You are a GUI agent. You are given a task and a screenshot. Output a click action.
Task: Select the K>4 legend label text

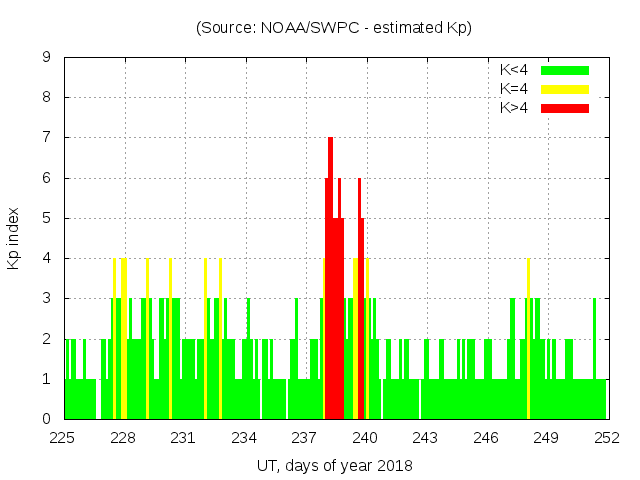[514, 108]
